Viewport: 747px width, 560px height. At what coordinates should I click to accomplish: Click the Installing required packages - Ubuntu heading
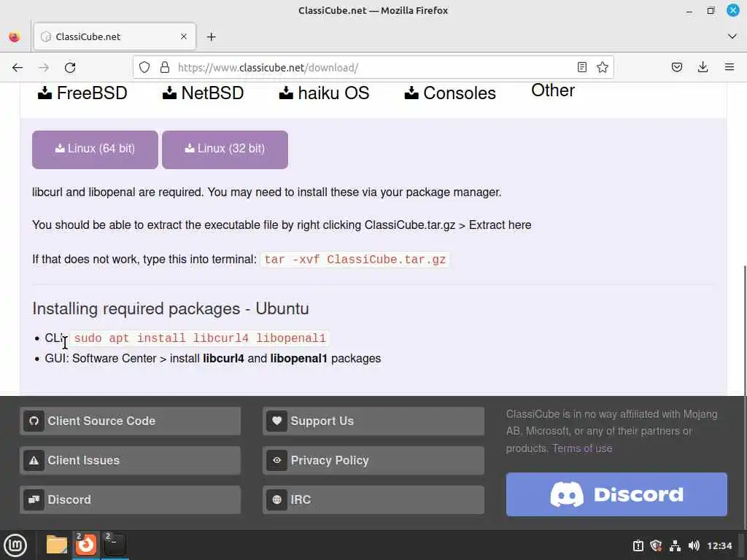[x=171, y=308]
